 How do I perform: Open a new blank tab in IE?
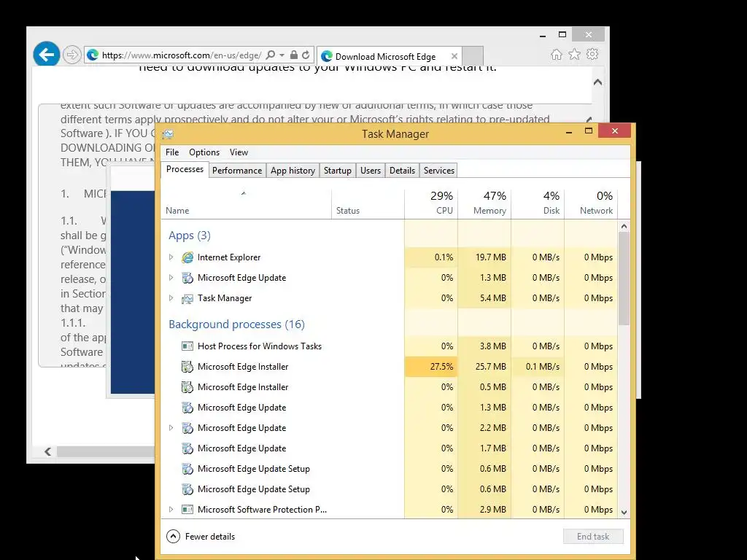point(473,55)
